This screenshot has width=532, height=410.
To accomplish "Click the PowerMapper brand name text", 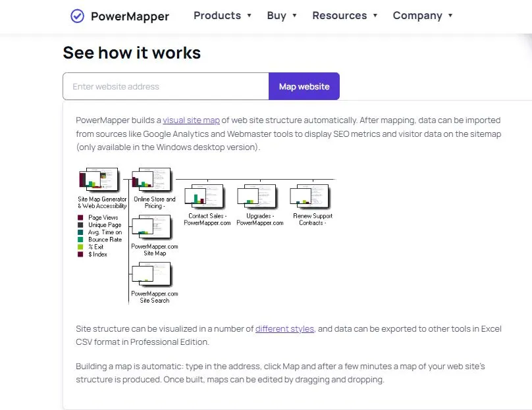I will 130,16.
